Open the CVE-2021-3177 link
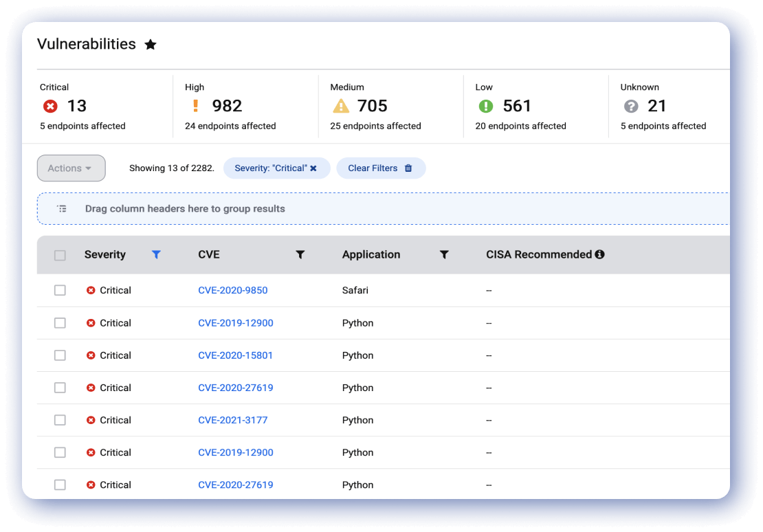Viewport: 763px width, 532px height. click(232, 421)
